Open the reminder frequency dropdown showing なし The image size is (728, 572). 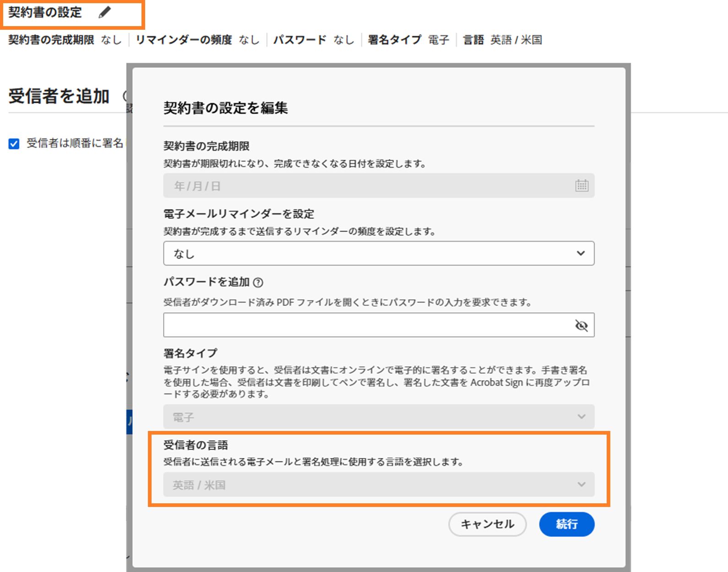379,253
